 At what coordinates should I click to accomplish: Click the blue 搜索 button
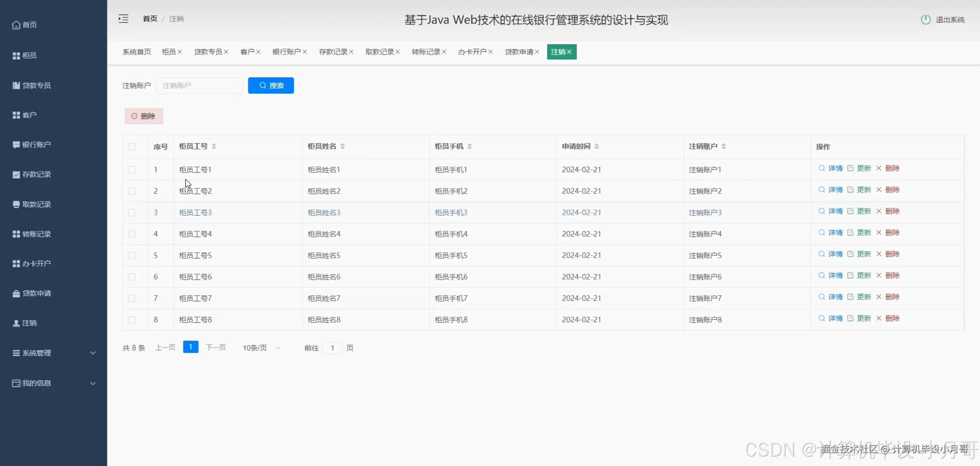pos(271,85)
